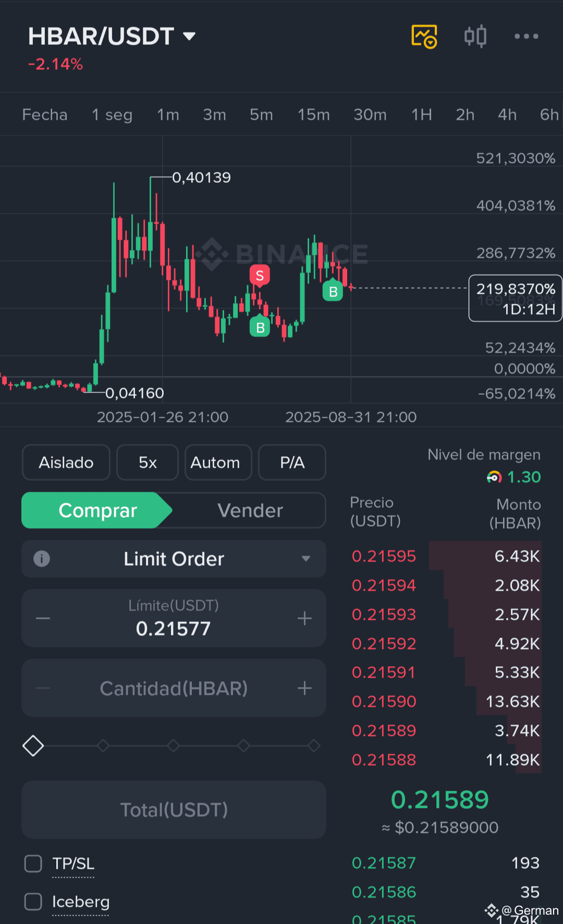Open the chart alert settings icon
Image resolution: width=563 pixels, height=924 pixels.
point(424,36)
